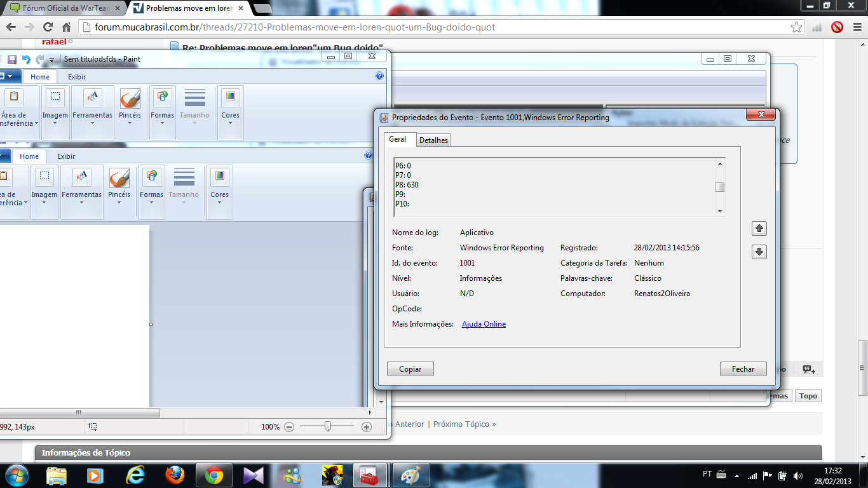Open the Ajuda Online link
Image resolution: width=868 pixels, height=488 pixels.
(484, 324)
